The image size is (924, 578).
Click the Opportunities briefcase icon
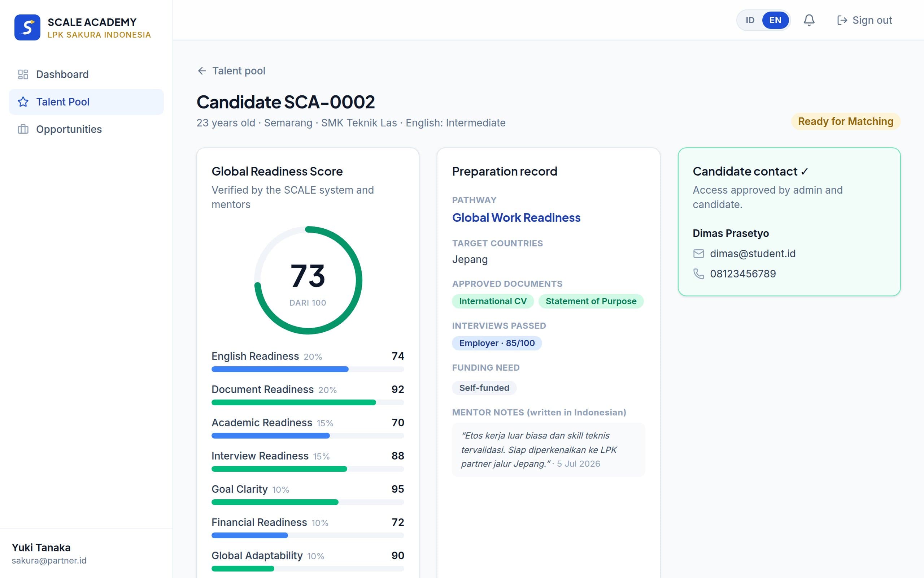(x=23, y=129)
